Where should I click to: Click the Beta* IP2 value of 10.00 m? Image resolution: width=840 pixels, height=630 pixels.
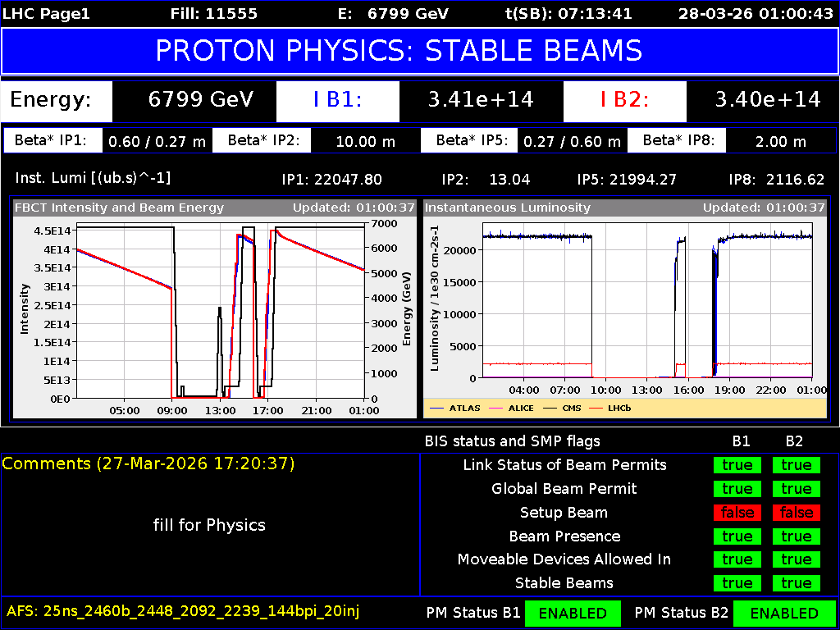[x=366, y=139]
